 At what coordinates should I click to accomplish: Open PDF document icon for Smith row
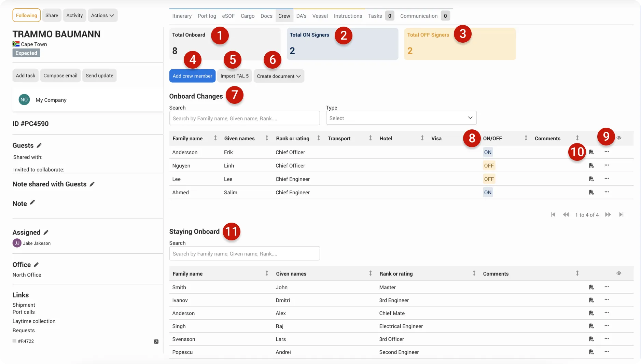pyautogui.click(x=591, y=287)
